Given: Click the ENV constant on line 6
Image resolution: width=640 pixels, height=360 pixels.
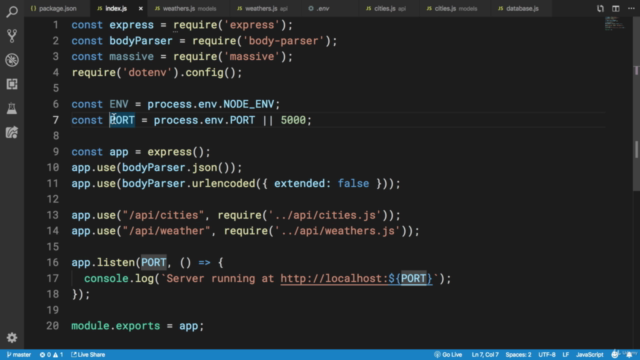Looking at the screenshot, I should (119, 104).
